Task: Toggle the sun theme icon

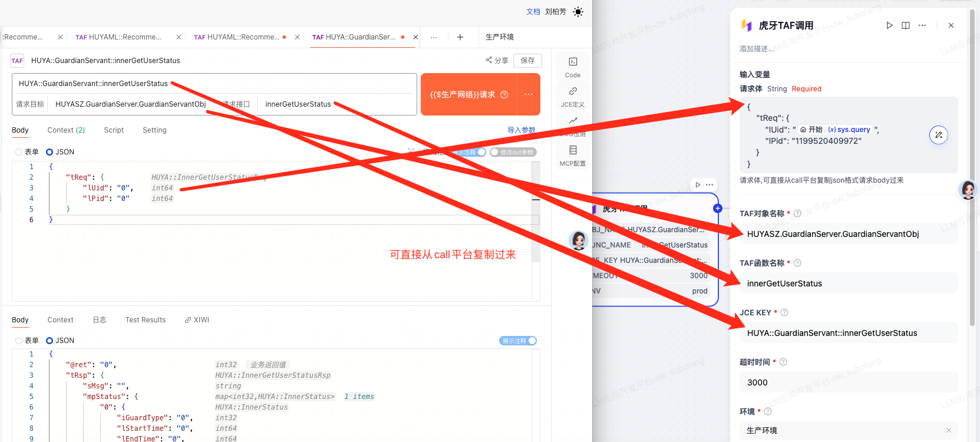Action: [578, 12]
